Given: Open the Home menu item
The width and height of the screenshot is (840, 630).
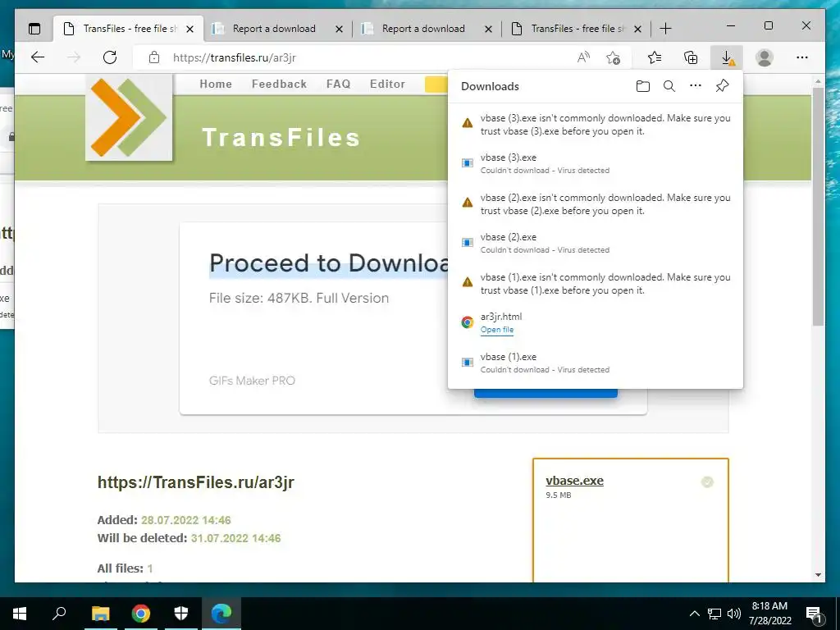Looking at the screenshot, I should point(216,84).
